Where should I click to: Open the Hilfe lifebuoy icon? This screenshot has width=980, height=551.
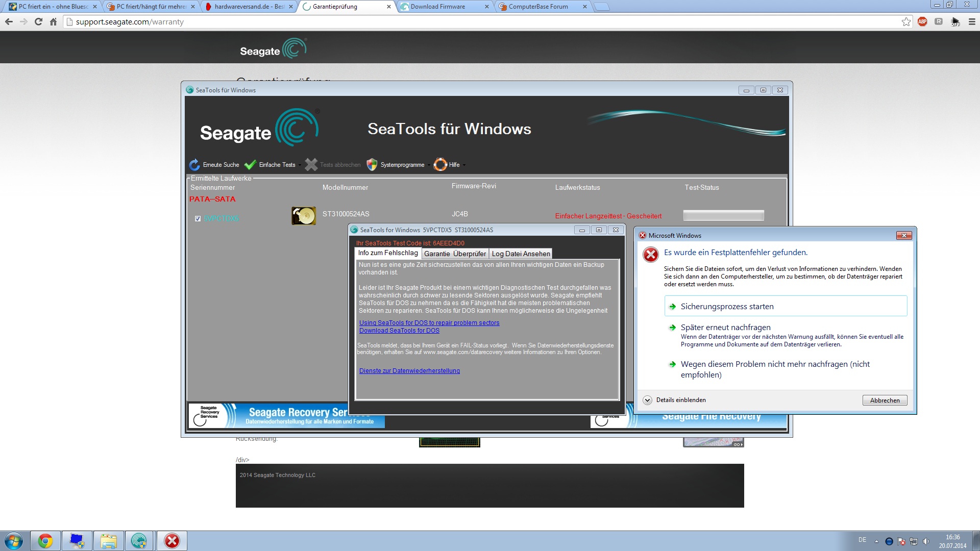tap(440, 165)
